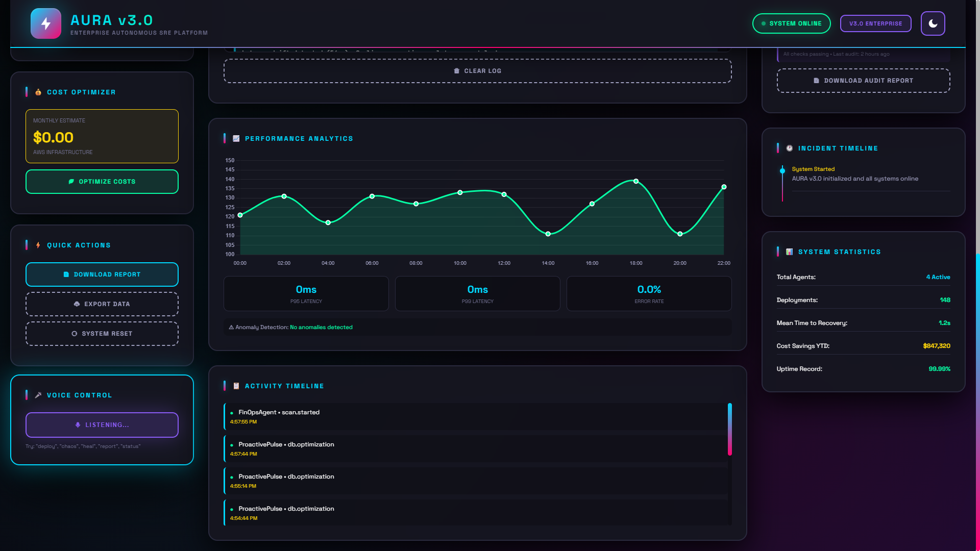Click the Performance Analytics chart icon
This screenshot has height=551, width=980.
pyautogui.click(x=236, y=139)
